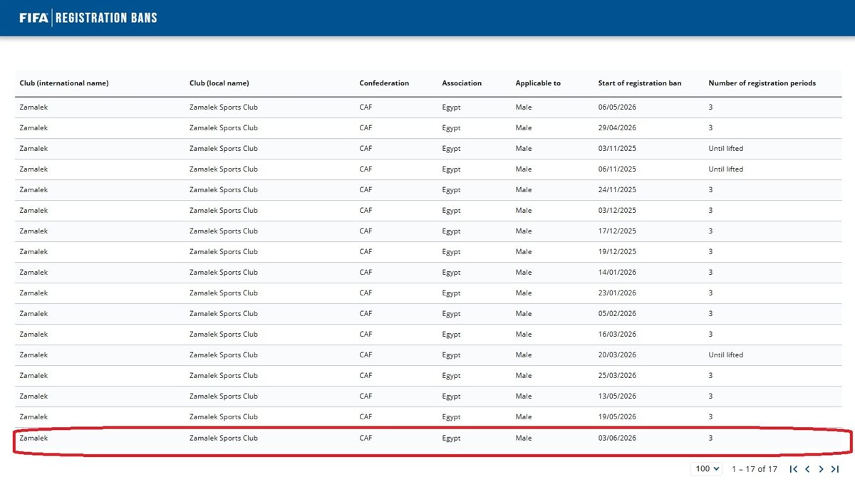Sort by Applicable to column header
Image resolution: width=855 pixels, height=504 pixels.
[538, 83]
